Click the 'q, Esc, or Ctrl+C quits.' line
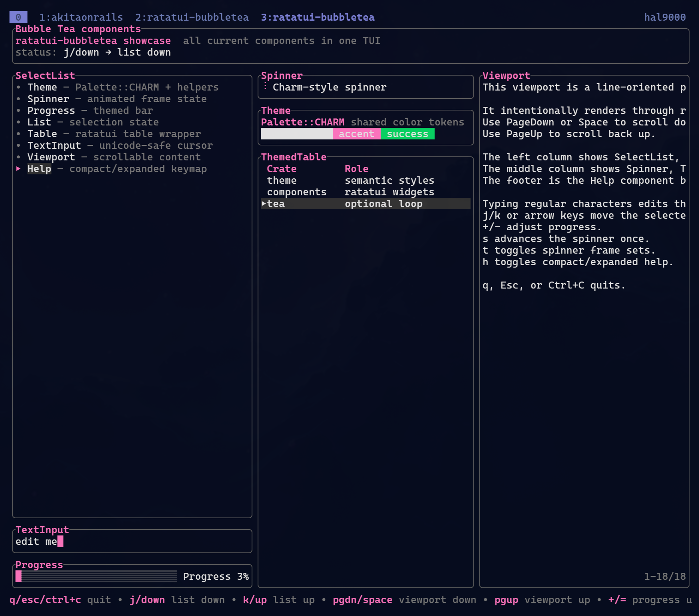699x616 pixels. (554, 285)
